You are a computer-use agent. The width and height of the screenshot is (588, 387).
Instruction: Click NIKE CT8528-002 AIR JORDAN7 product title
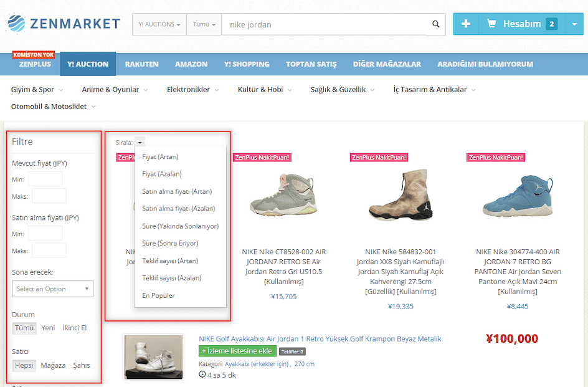tap(284, 267)
